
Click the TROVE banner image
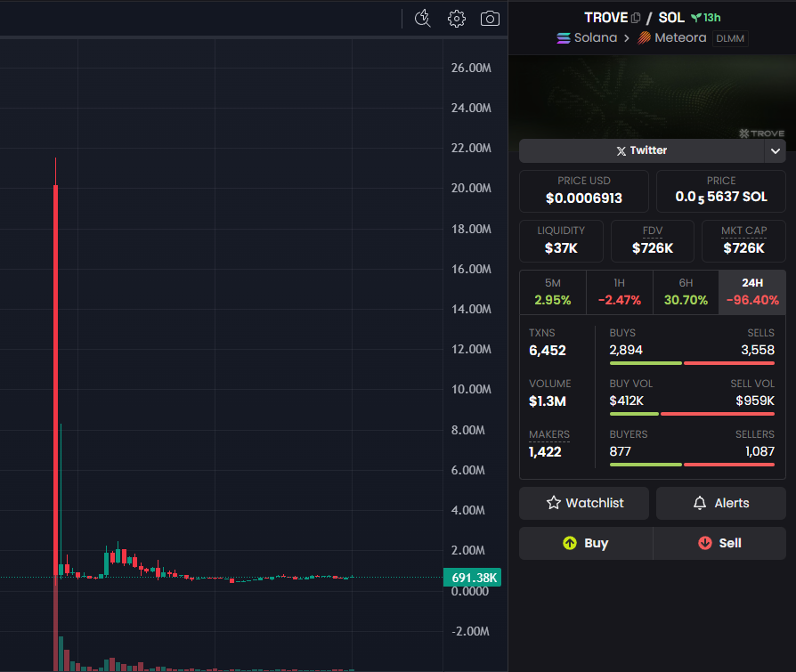coord(652,96)
